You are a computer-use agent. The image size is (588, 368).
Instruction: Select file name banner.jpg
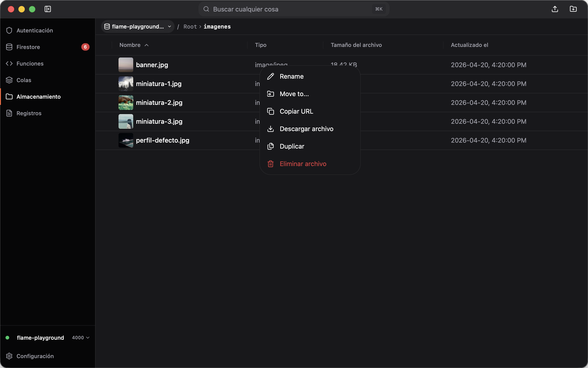pos(152,65)
